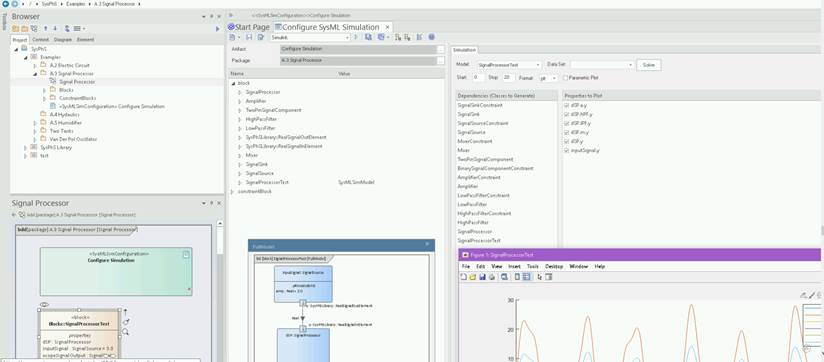Click the up arrow icon in Browser toolbar
The width and height of the screenshot is (824, 362).
tap(46, 28)
